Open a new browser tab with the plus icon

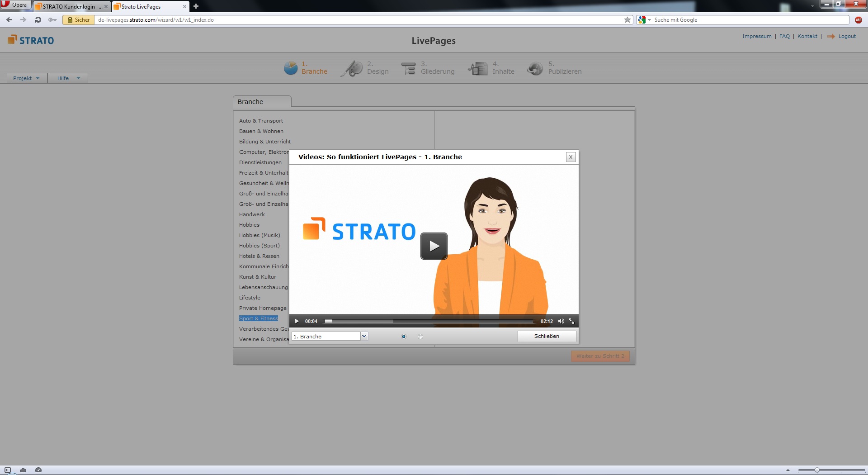tap(196, 6)
